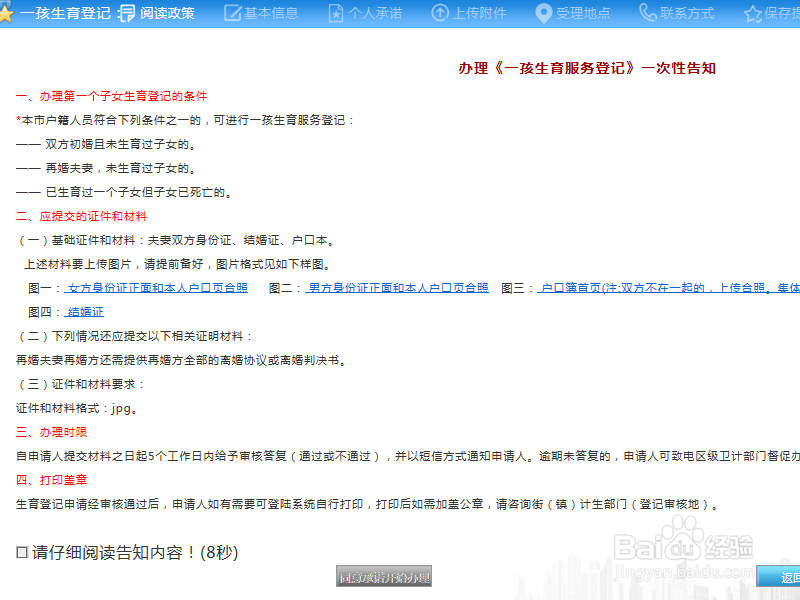Open the 户口簿首页 sample image link
Viewport: 800px width, 600px height.
668,288
